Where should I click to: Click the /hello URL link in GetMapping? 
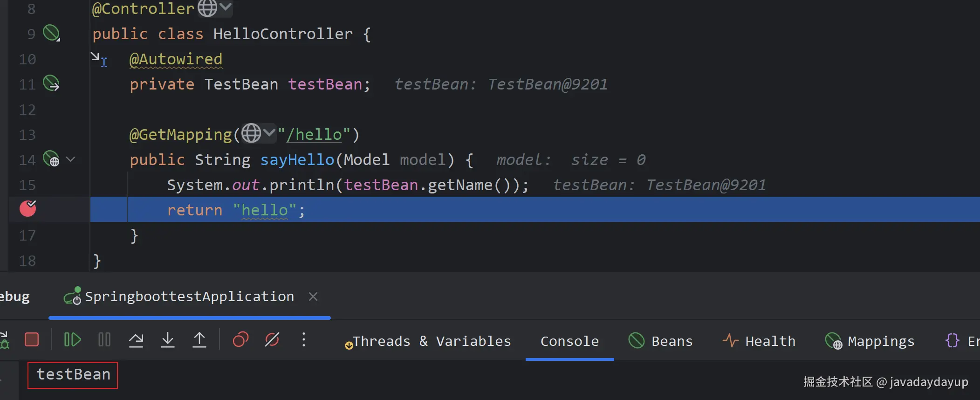(x=314, y=135)
